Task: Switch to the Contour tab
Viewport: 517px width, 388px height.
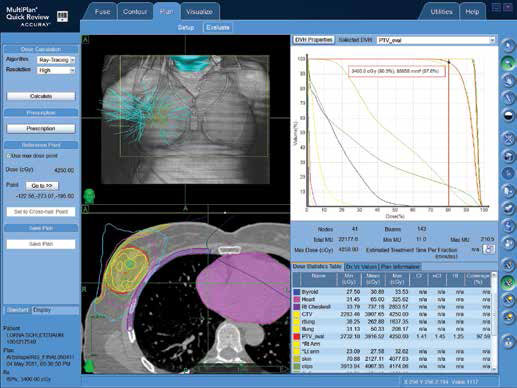Action: [x=135, y=12]
